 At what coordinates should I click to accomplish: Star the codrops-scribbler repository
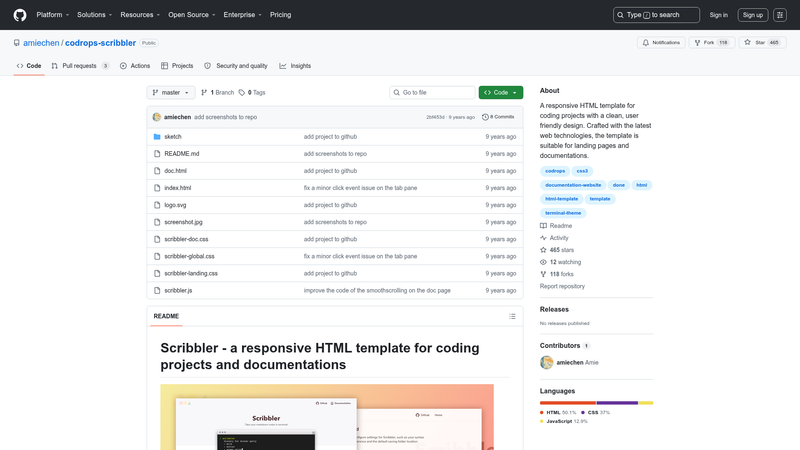[762, 43]
